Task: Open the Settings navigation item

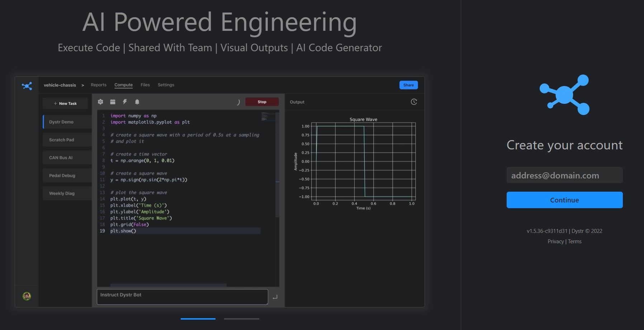Action: tap(166, 85)
